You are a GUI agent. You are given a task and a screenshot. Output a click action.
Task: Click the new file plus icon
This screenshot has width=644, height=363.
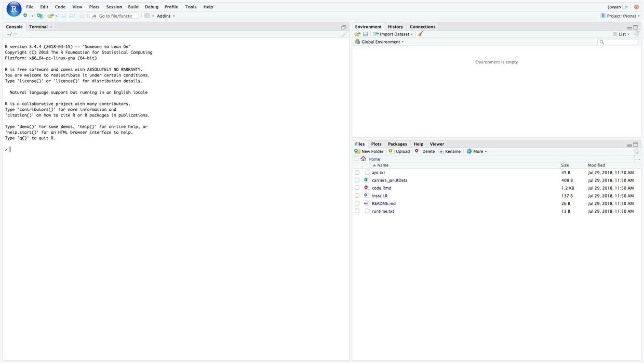pos(25,16)
